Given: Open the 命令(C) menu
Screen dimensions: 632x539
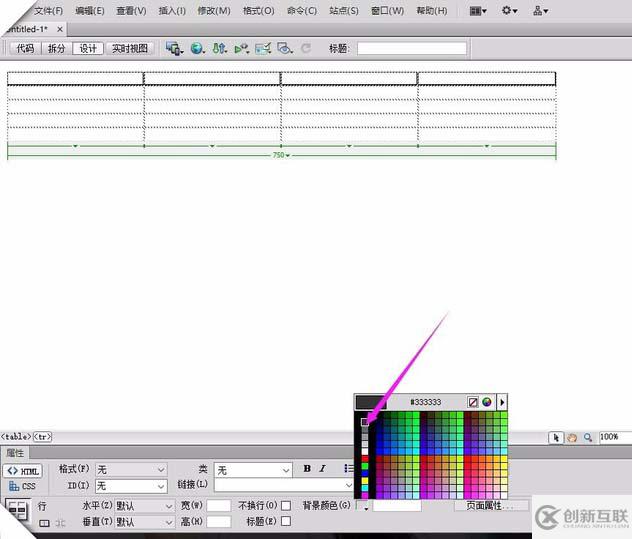Looking at the screenshot, I should click(302, 11).
